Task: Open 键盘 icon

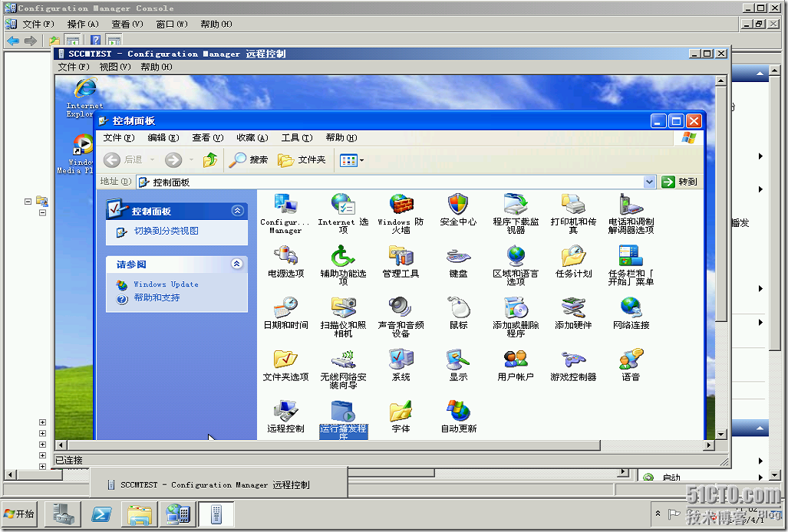Action: tap(458, 261)
